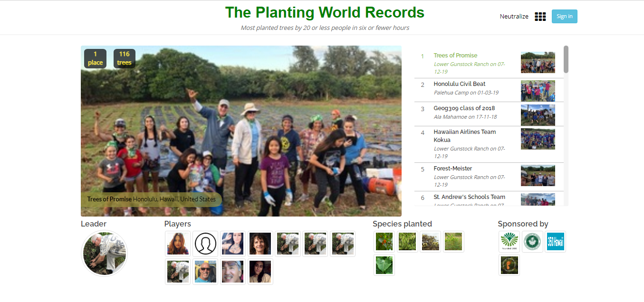
Task: Open Trees of Promise list thumbnail
Action: tap(538, 63)
